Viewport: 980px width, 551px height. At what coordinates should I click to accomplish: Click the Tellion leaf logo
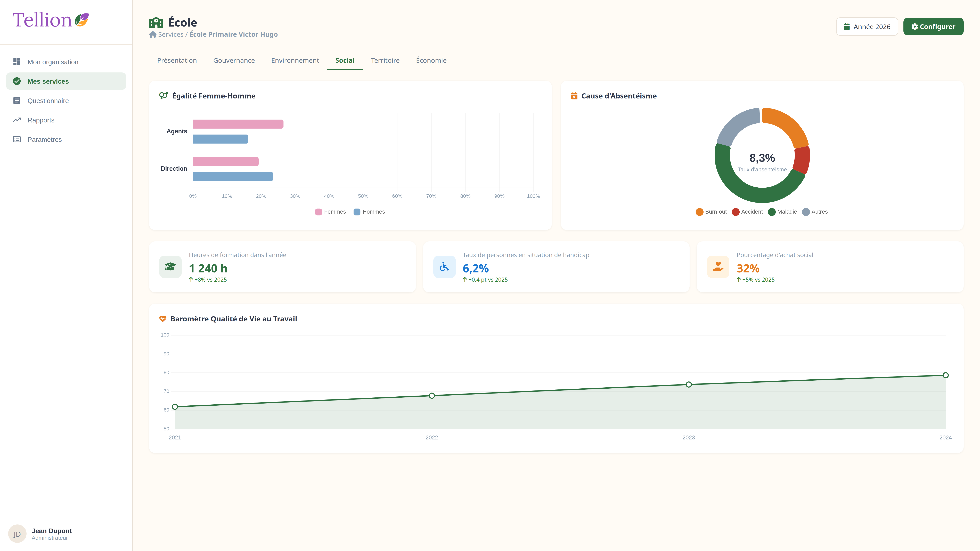click(82, 20)
